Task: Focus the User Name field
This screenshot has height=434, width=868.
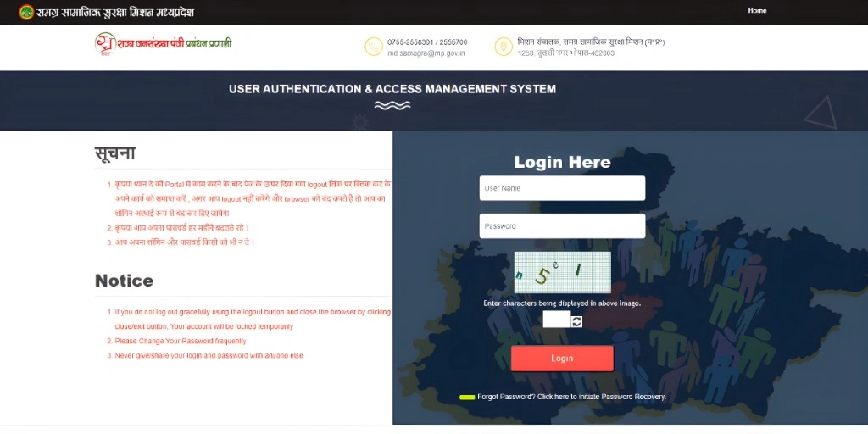Action: pyautogui.click(x=562, y=188)
